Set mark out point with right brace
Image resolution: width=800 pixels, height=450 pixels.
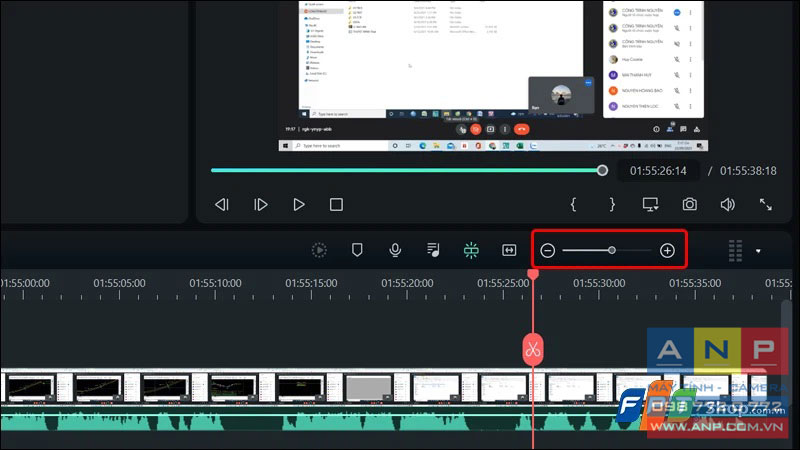click(612, 205)
